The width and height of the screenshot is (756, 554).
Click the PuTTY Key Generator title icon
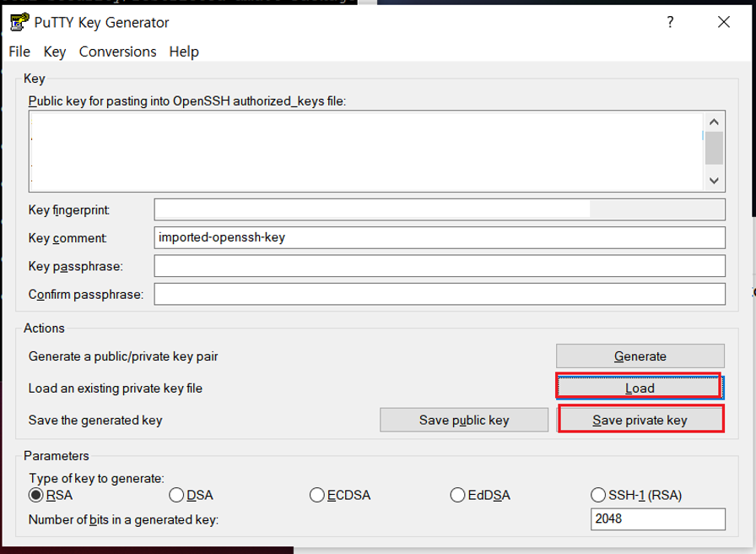(x=19, y=22)
